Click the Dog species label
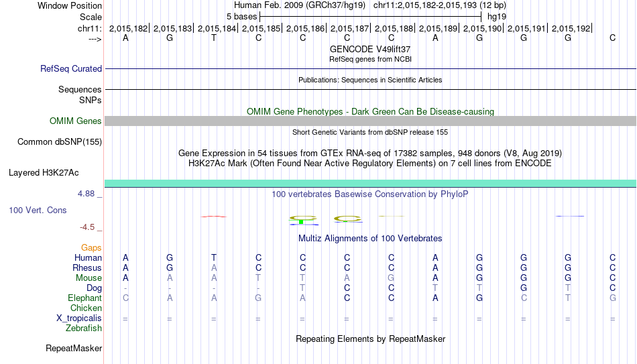Viewport: 637px width, 364px height. (94, 288)
